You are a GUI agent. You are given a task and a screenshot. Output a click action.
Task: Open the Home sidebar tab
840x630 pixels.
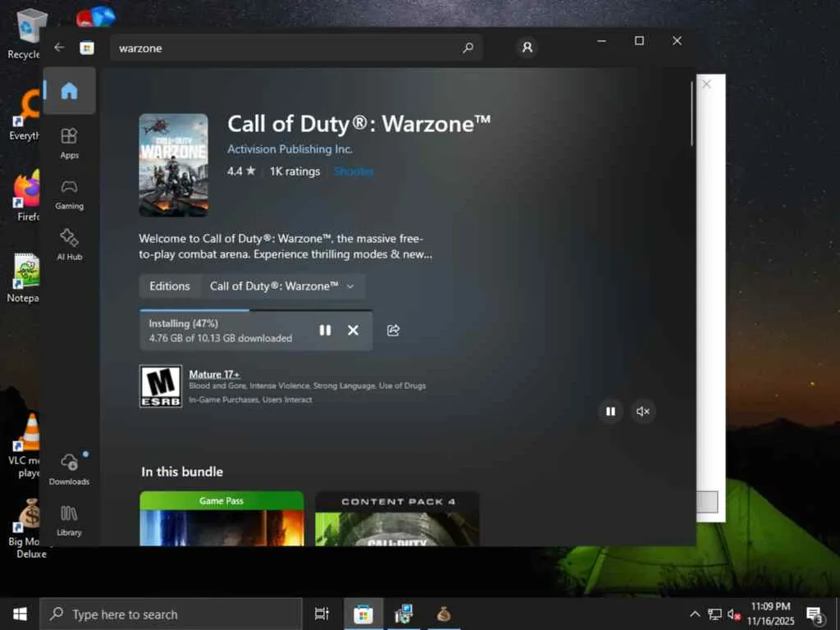click(x=69, y=91)
